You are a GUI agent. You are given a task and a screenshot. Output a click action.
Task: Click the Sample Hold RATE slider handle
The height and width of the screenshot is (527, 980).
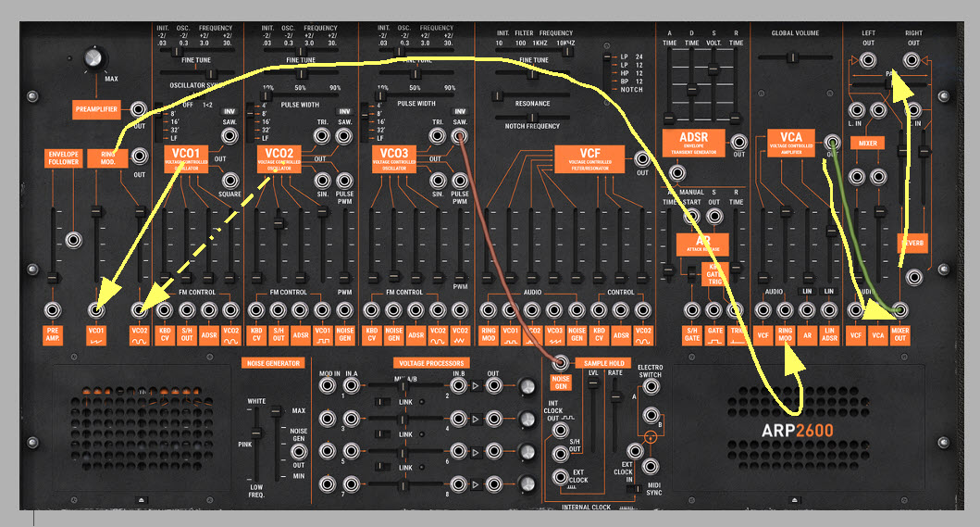click(x=615, y=396)
